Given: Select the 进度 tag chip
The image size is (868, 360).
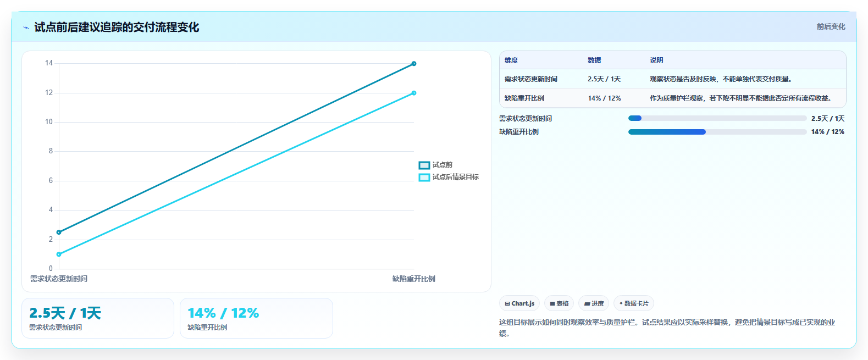Looking at the screenshot, I should click(594, 303).
